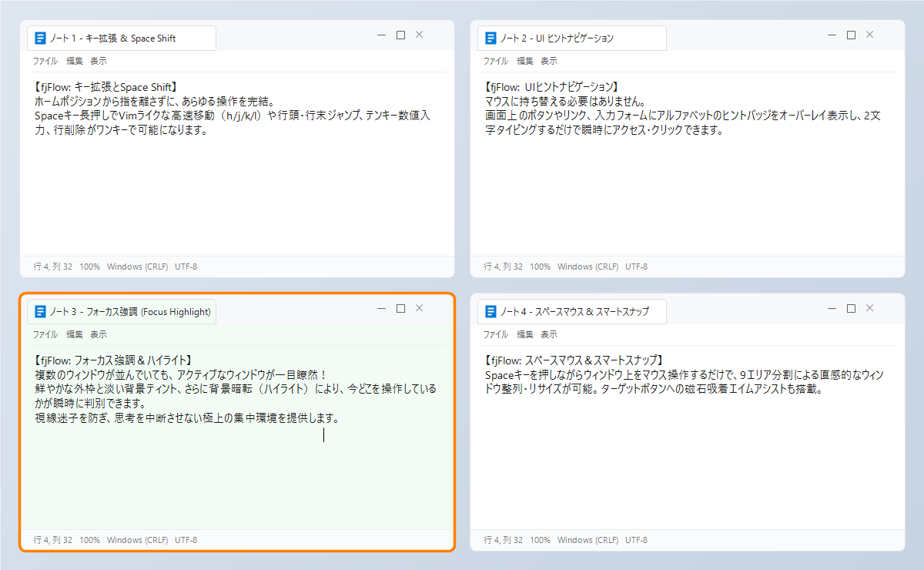Click the document icon in Note 1 tab
Viewport: 924px width, 570px height.
pos(40,38)
